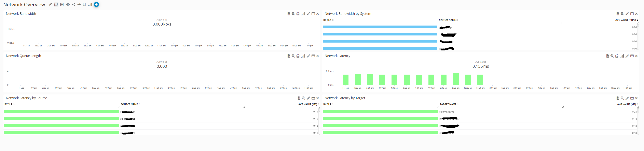Screen dimensions: 644x151
Task: Click signal-bars icon in Network Bandwidth widget
Action: [303, 14]
